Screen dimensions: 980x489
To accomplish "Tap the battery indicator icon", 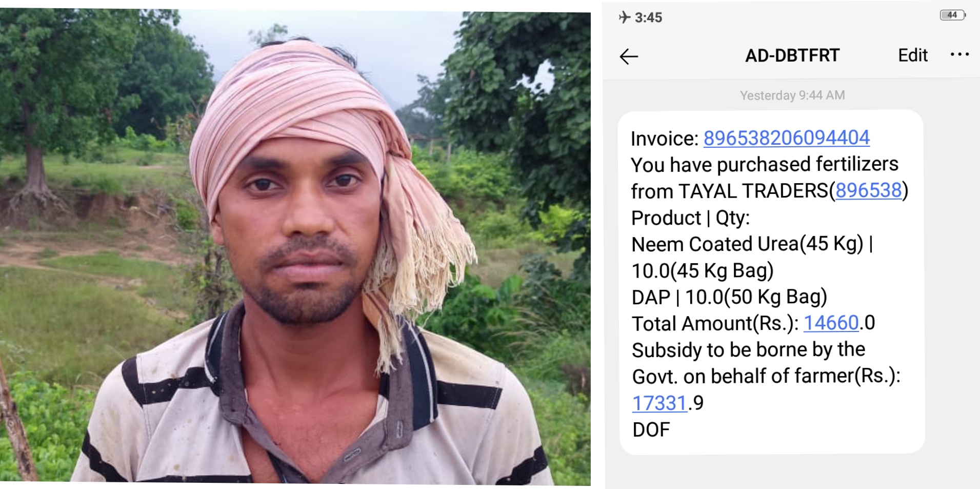I will click(953, 15).
